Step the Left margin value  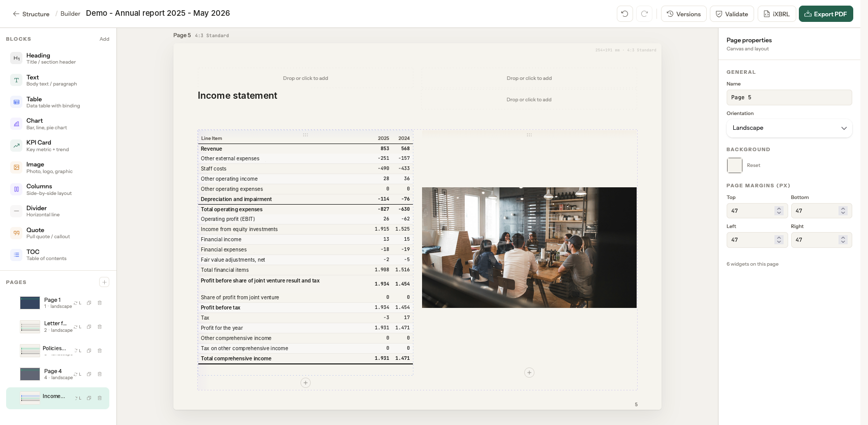pos(779,240)
